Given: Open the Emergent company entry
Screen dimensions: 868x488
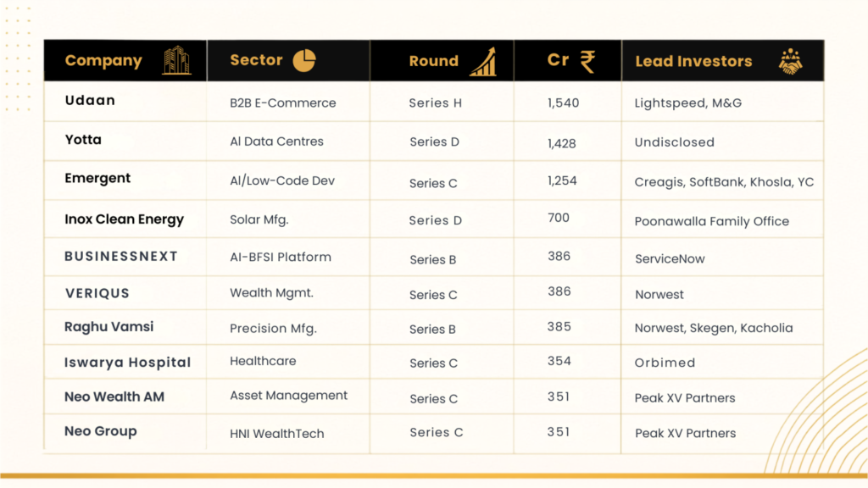Looking at the screenshot, I should [97, 179].
